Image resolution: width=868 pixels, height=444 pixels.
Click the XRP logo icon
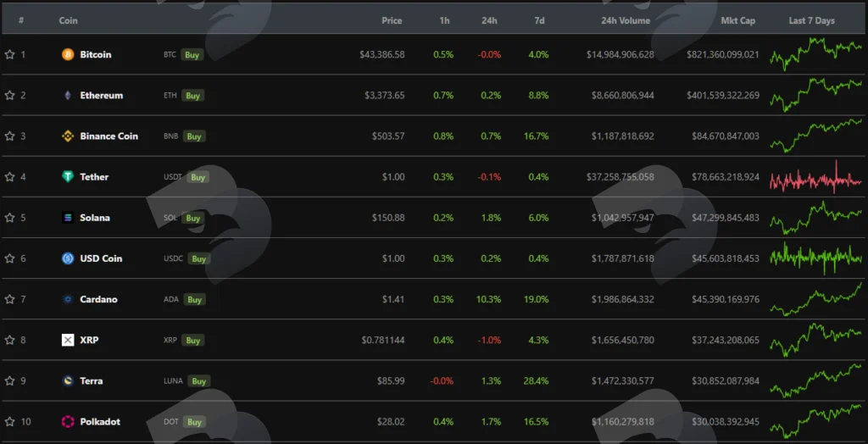(68, 340)
